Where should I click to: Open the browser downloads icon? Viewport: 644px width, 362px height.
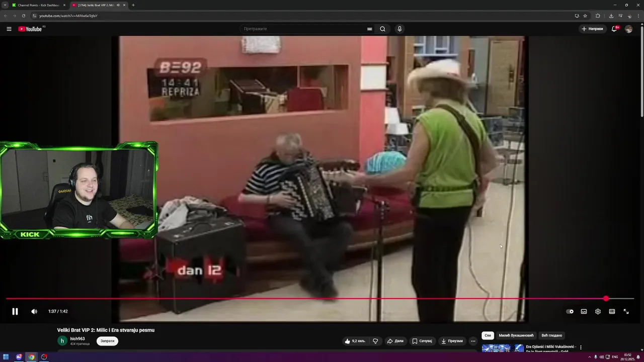[611, 16]
